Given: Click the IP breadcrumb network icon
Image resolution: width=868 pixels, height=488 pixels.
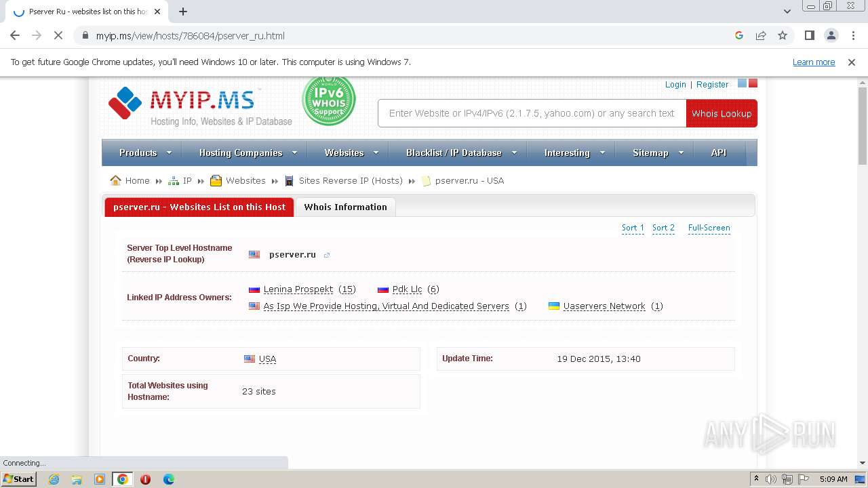Looking at the screenshot, I should [174, 180].
